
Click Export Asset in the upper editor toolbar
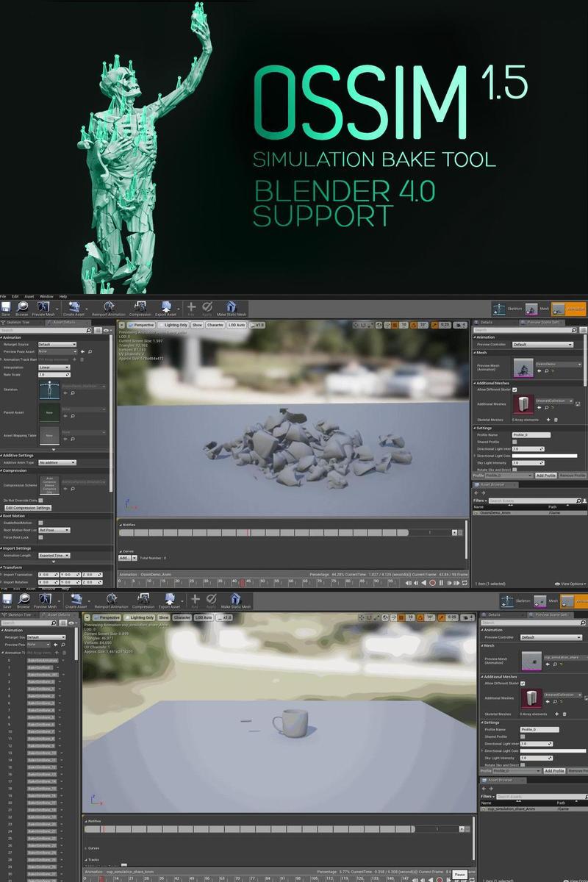point(167,309)
